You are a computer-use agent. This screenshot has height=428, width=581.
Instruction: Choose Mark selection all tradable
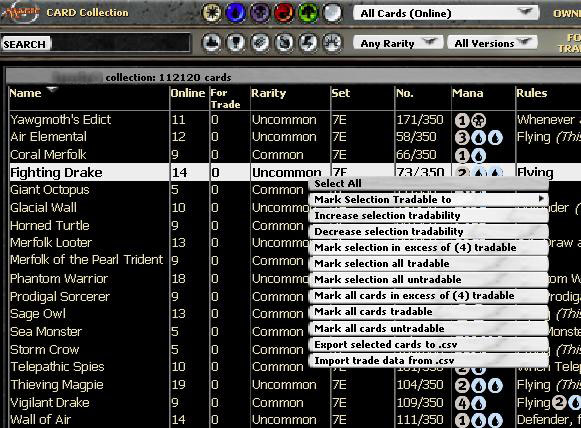tap(428, 263)
